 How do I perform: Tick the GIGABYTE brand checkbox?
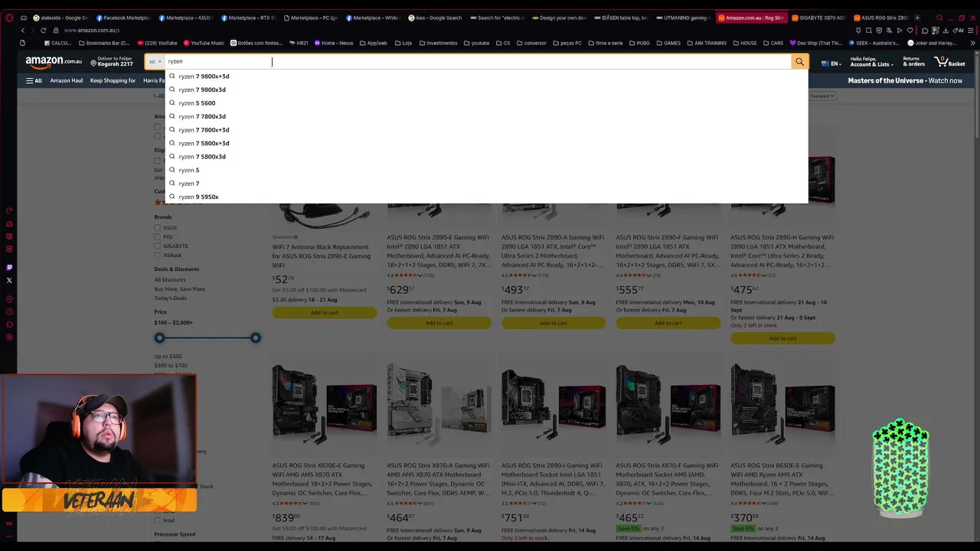point(157,246)
